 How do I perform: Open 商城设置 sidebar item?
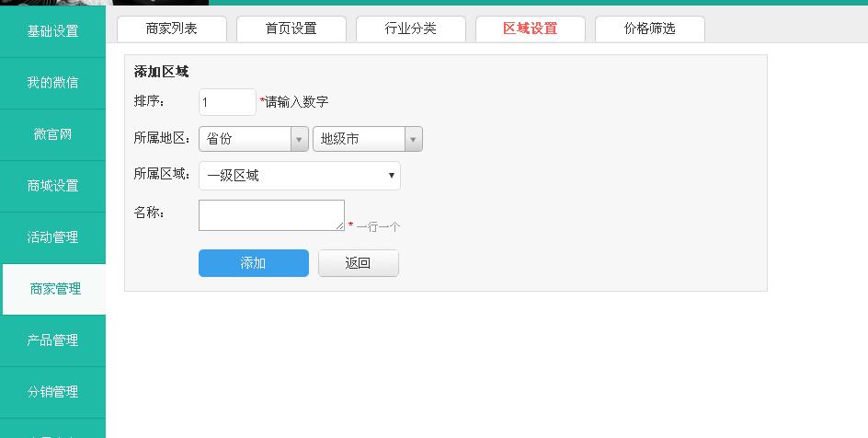(x=52, y=186)
